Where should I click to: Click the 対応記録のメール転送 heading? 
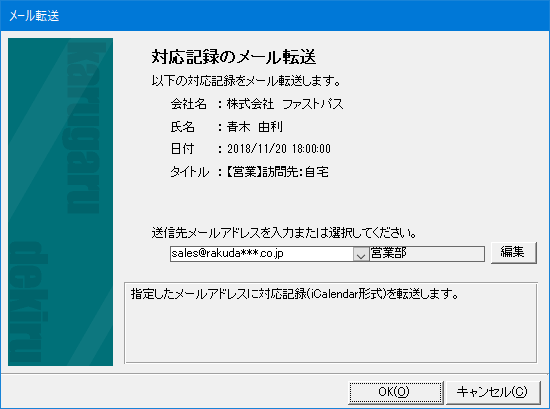(234, 57)
